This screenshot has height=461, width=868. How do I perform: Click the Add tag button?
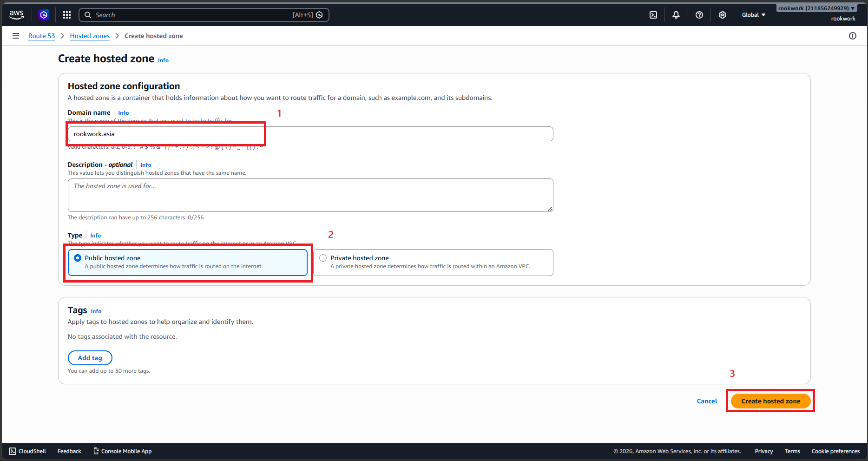(90, 358)
